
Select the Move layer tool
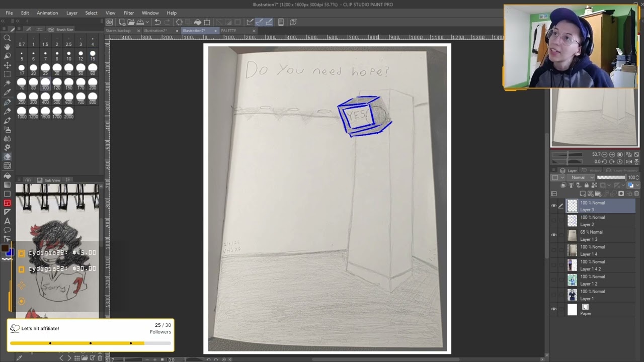pyautogui.click(x=7, y=65)
